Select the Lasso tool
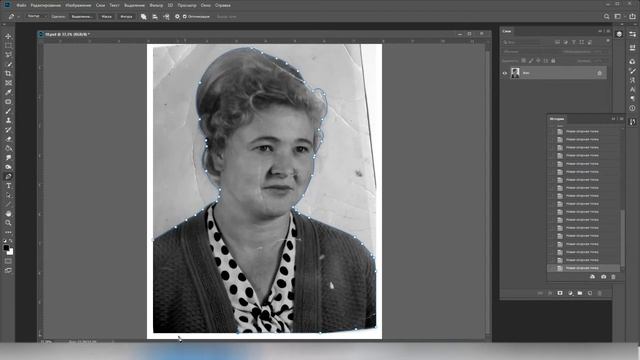 (x=8, y=55)
